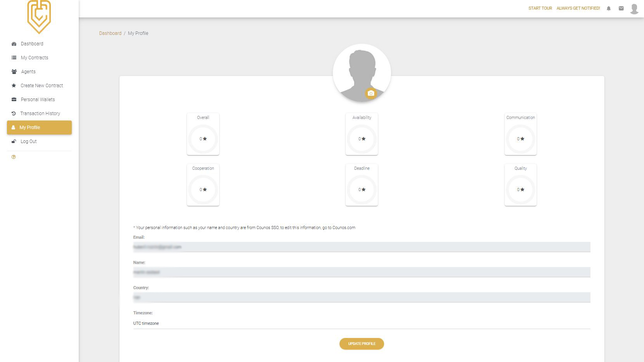Click the Counos logo in the sidebar
Image resolution: width=644 pixels, height=362 pixels.
pyautogui.click(x=39, y=17)
